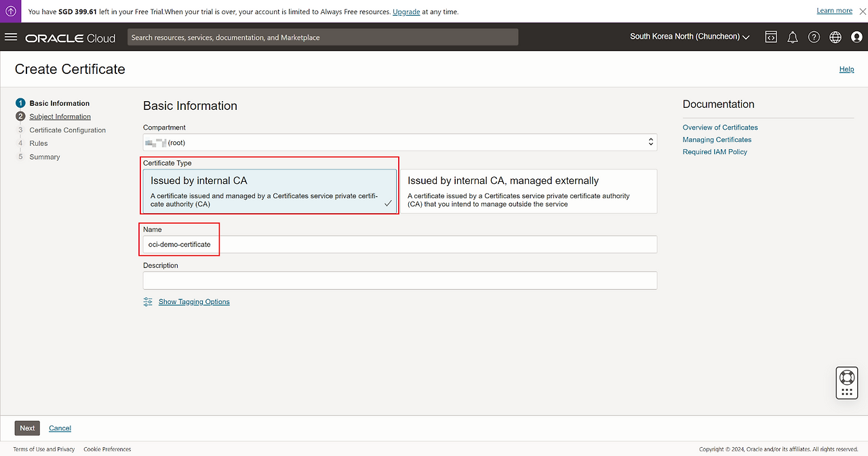Open the floating support lifebuoy widget
This screenshot has height=456, width=868.
tap(846, 377)
